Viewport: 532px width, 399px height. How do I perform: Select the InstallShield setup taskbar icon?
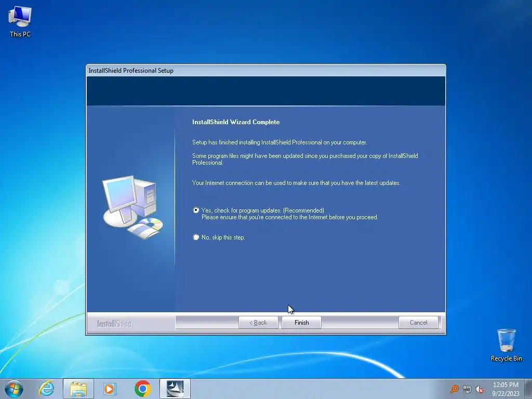tap(175, 389)
